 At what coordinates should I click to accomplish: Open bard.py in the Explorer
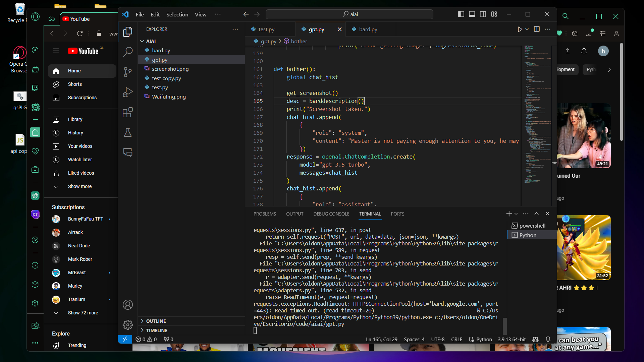[x=161, y=51]
